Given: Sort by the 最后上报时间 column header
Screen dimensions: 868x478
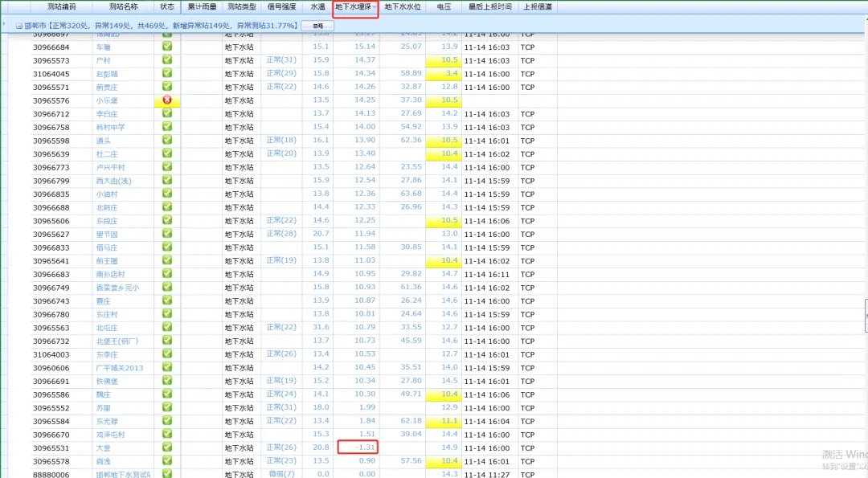Looking at the screenshot, I should click(489, 6).
